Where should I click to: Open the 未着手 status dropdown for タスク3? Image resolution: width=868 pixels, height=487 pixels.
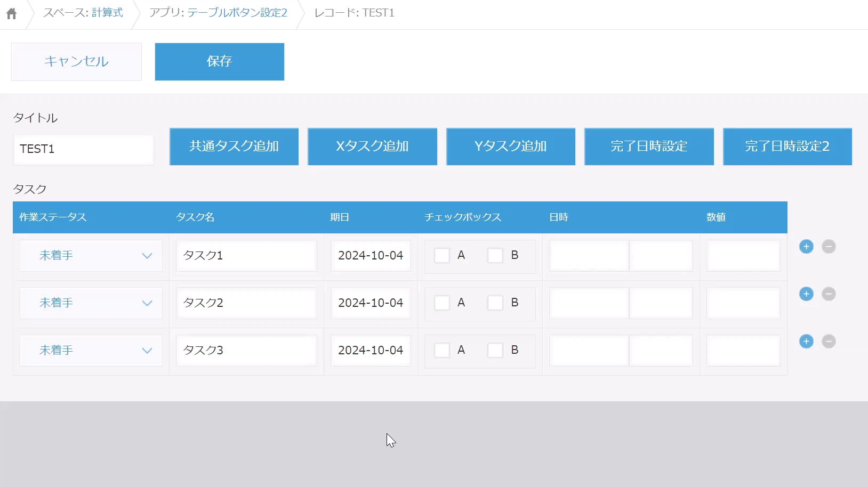[x=91, y=351]
